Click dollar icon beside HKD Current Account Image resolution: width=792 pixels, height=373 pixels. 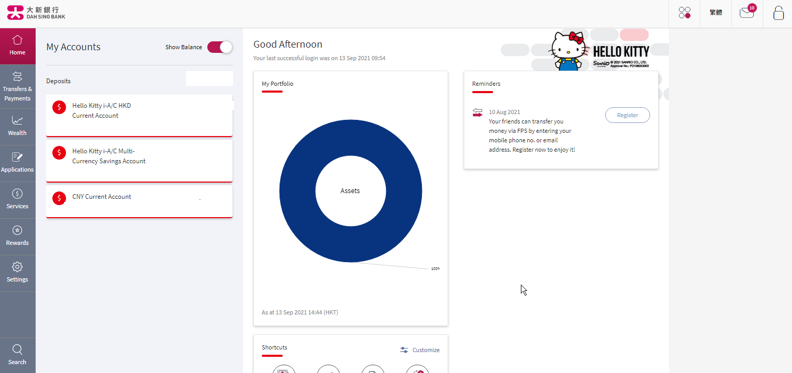pyautogui.click(x=59, y=107)
